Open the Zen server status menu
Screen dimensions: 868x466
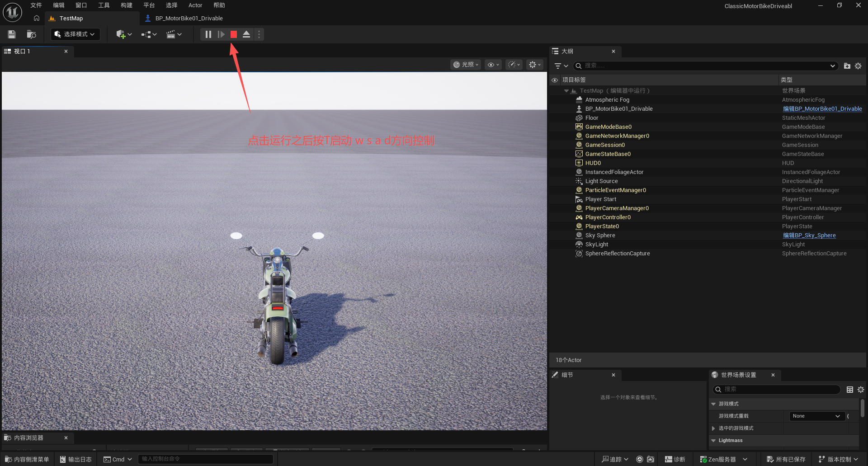coord(723,459)
